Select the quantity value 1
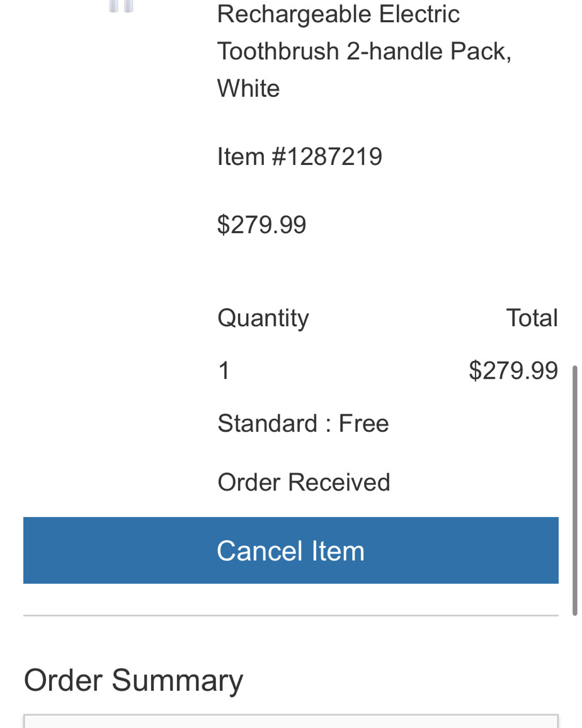Viewport: 582px width, 728px height. pyautogui.click(x=224, y=371)
